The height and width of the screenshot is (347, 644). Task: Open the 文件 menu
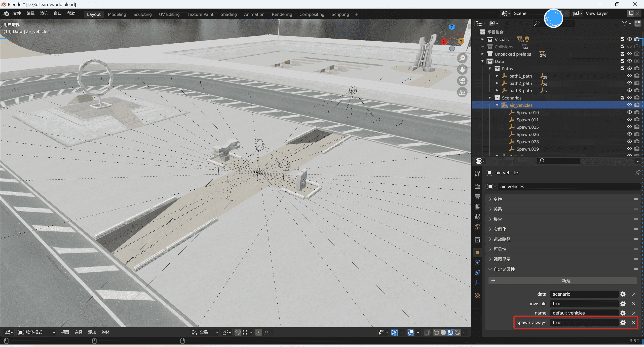[17, 13]
